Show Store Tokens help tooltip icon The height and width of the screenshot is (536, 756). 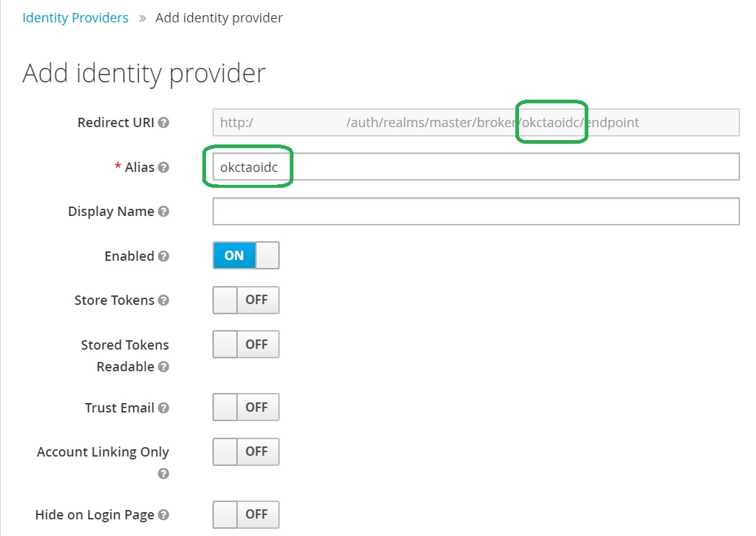tap(163, 301)
